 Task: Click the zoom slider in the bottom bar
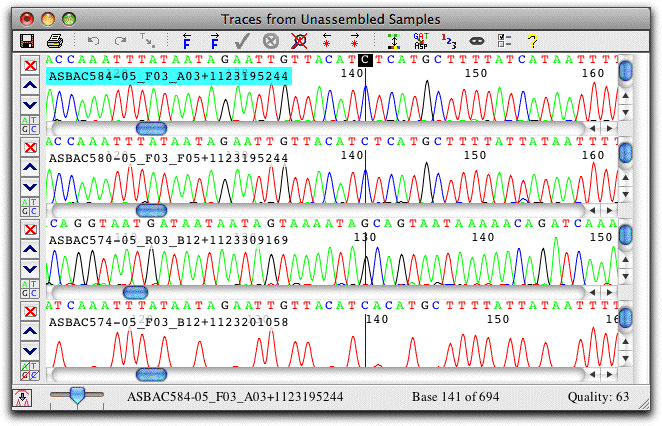(x=77, y=396)
